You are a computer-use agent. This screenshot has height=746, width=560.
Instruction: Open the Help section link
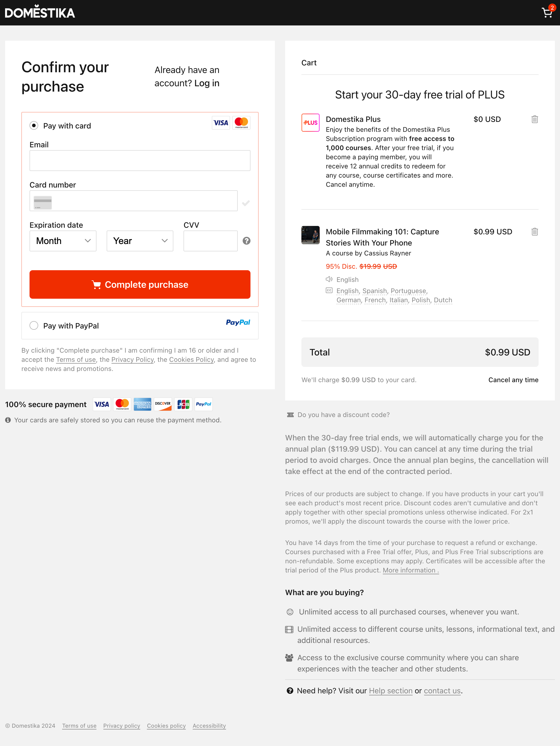click(x=390, y=691)
